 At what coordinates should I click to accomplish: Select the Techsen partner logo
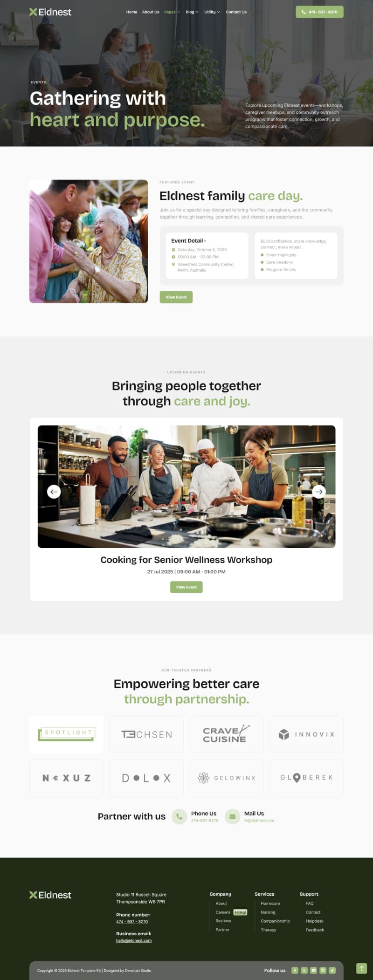[x=146, y=734]
